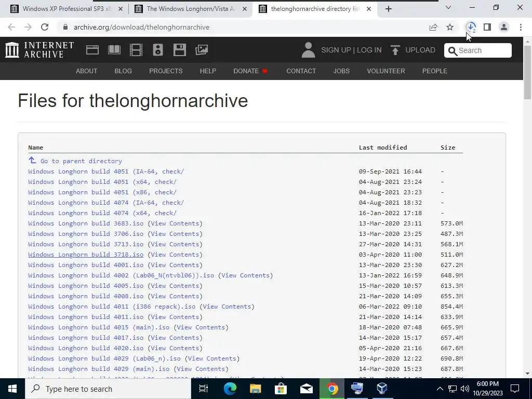Viewport: 532px width, 399px height.
Task: Open the CONTACT menu item
Action: pos(301,71)
